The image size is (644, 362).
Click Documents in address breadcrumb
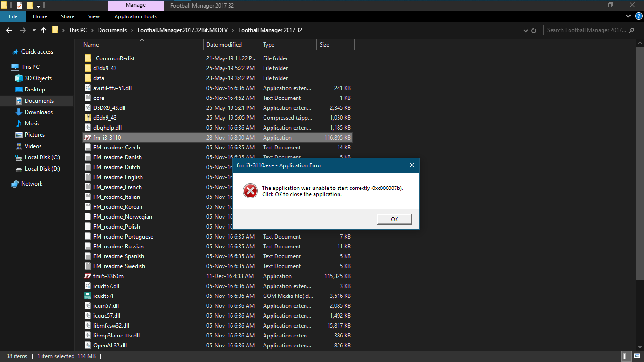112,30
